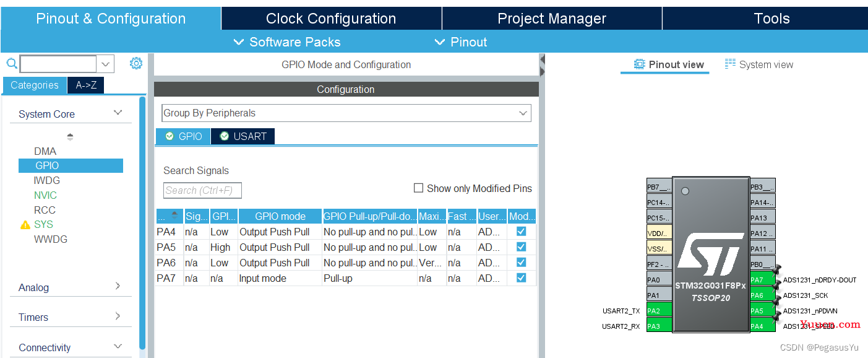Screen dimensions: 868x358
Task: Select DMA in System Core
Action: pos(45,151)
